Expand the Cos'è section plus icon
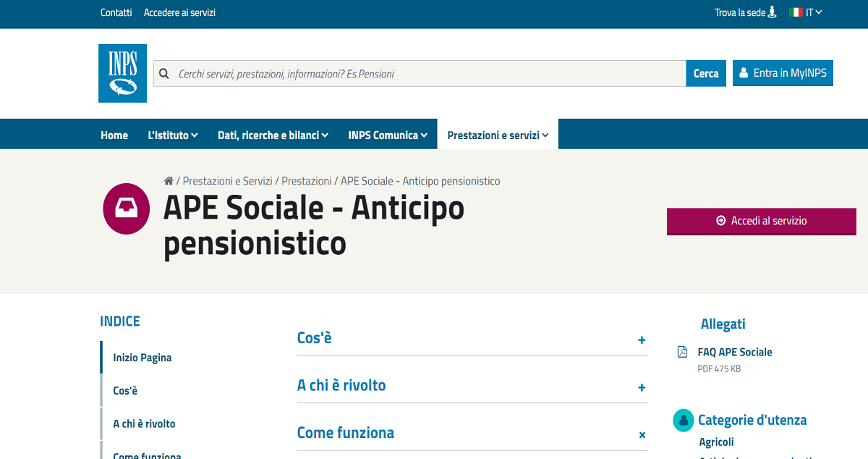The height and width of the screenshot is (459, 868). pyautogui.click(x=642, y=340)
